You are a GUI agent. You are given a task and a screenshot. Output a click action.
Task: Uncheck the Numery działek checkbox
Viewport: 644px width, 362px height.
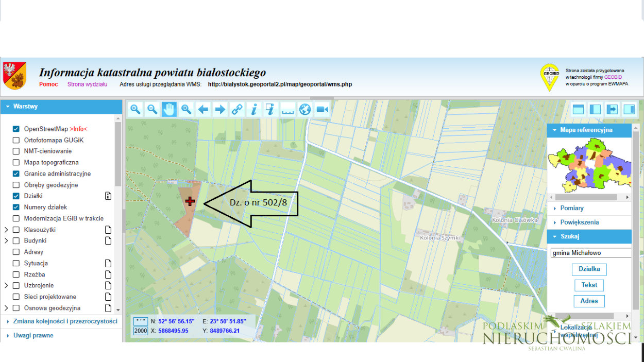[x=16, y=207]
